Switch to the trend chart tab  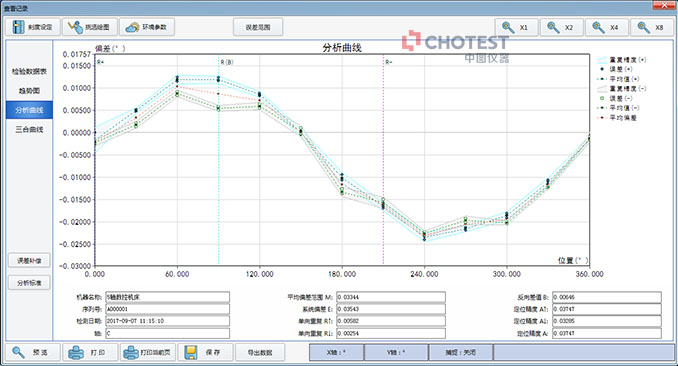pos(29,91)
